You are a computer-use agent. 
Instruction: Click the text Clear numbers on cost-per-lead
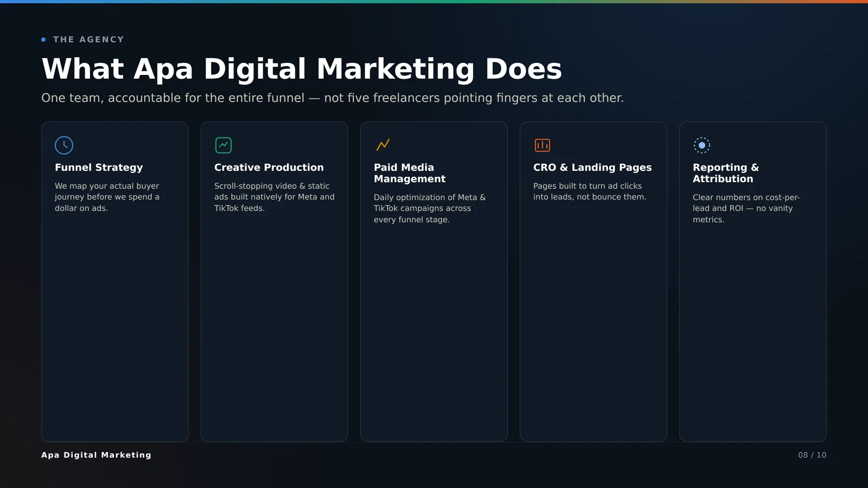746,208
